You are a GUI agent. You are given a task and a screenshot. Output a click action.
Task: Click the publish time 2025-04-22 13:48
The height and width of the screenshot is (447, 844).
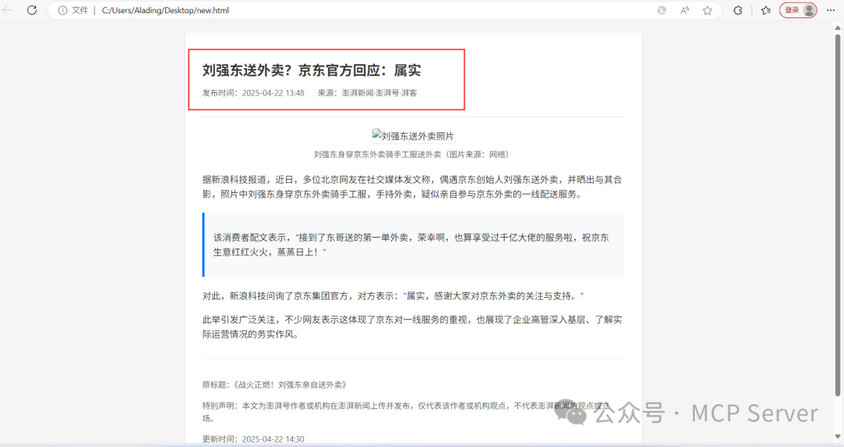click(272, 93)
